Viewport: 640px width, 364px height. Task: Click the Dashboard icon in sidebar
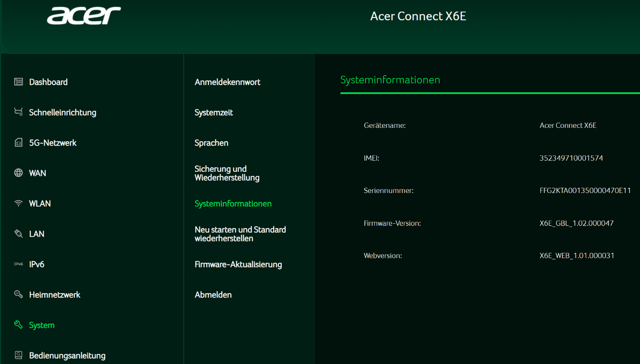pos(19,82)
